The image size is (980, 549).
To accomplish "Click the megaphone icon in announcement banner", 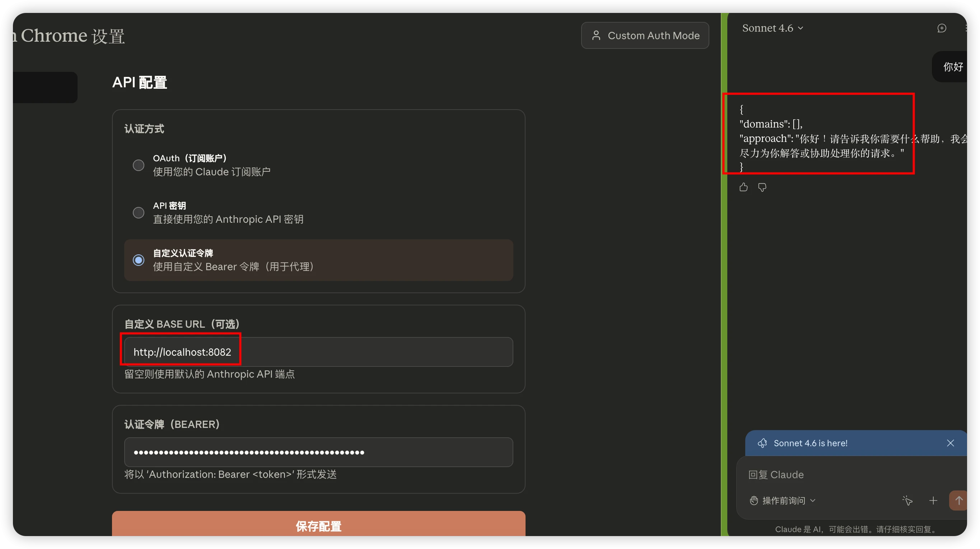I will tap(762, 443).
